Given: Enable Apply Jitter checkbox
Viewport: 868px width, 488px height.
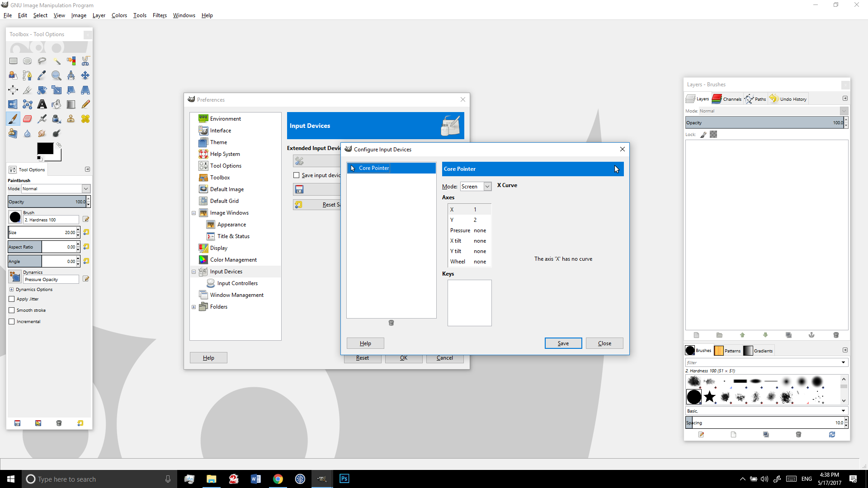Looking at the screenshot, I should point(12,299).
